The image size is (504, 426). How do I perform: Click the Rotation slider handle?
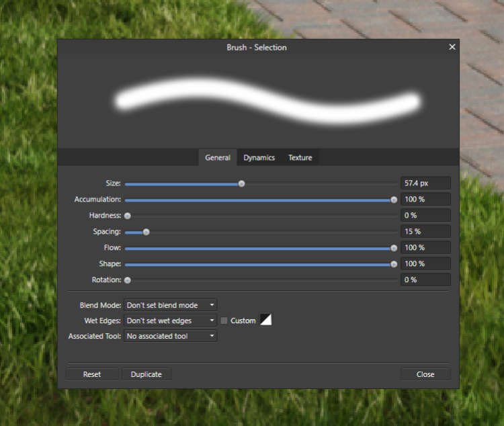pos(128,280)
